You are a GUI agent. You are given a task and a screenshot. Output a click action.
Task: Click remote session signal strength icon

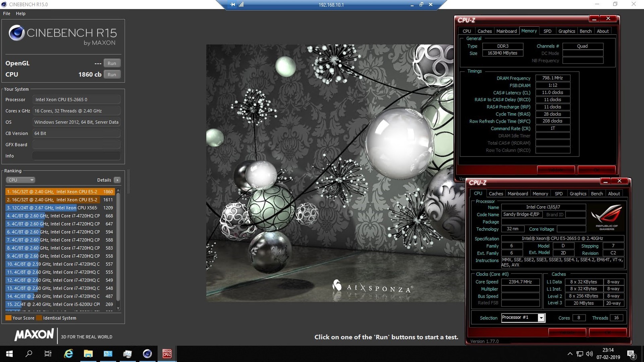tap(241, 5)
